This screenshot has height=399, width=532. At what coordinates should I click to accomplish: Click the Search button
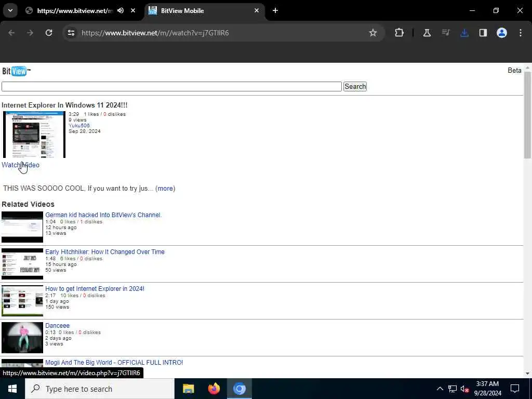point(355,87)
